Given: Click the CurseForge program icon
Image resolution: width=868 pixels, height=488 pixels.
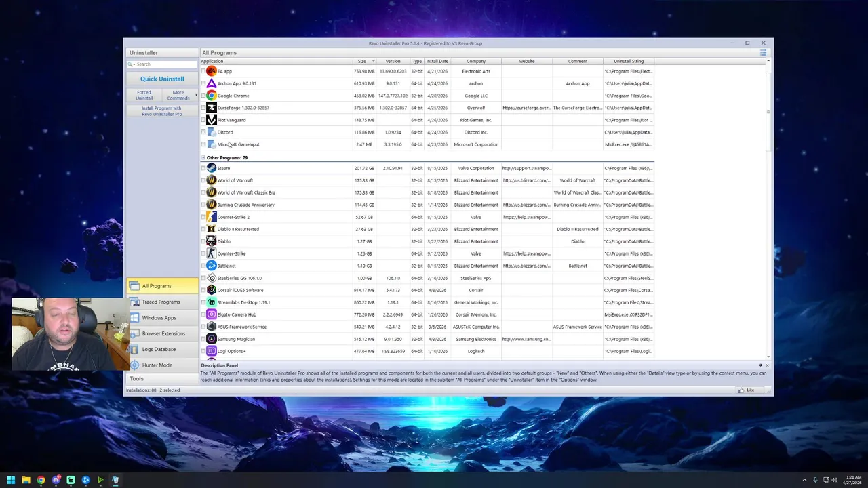Looking at the screenshot, I should coord(212,108).
